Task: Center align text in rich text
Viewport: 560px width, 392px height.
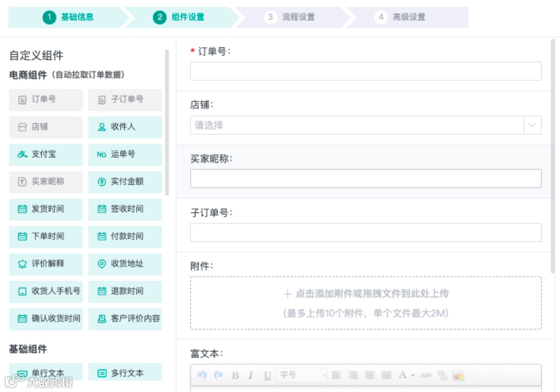Action: (370, 375)
